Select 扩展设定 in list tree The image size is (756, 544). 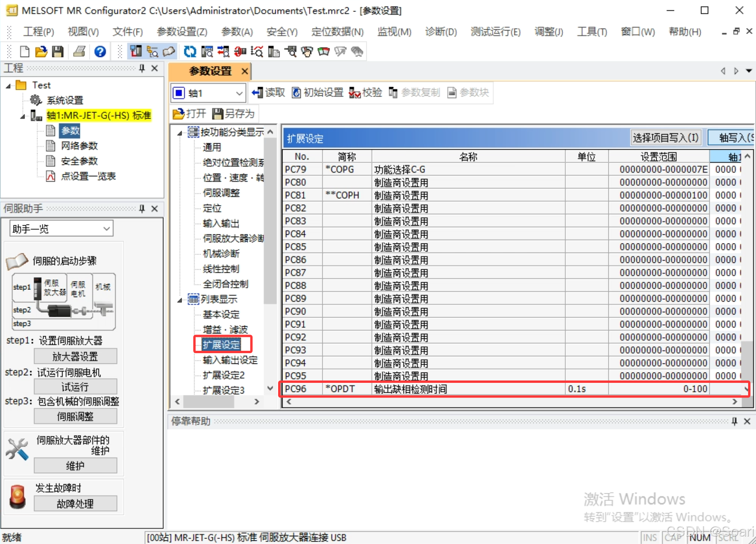[x=221, y=344]
